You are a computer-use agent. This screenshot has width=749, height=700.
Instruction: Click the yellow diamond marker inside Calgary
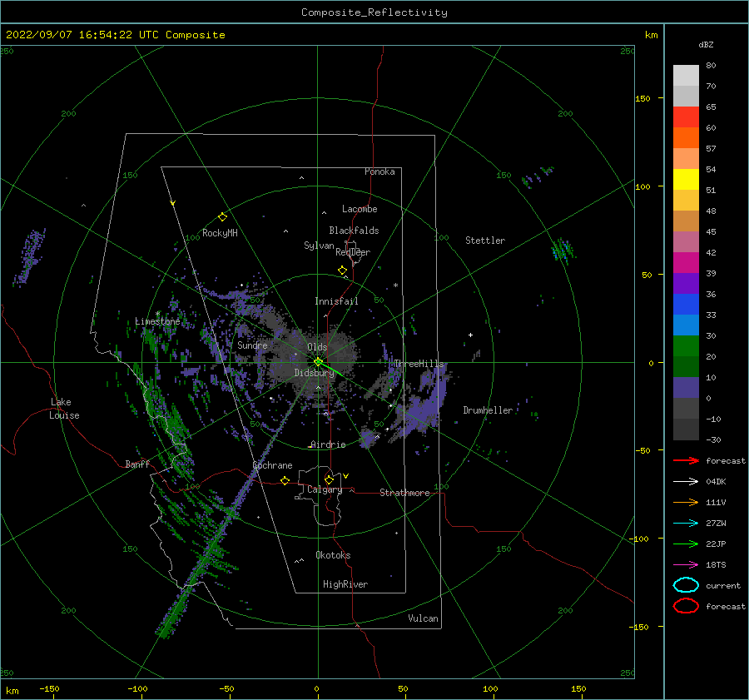coord(329,479)
